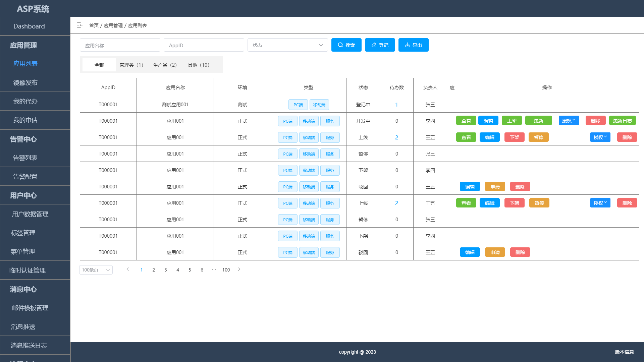The image size is (644, 362).
Task: Click 编辑 in the last 驳回 row
Action: coord(470,252)
